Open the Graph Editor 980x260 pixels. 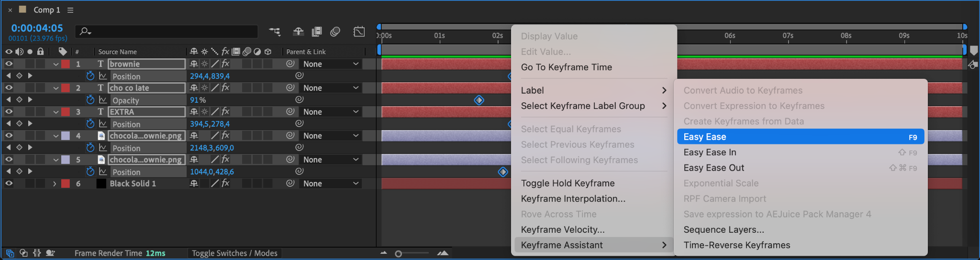pyautogui.click(x=359, y=32)
